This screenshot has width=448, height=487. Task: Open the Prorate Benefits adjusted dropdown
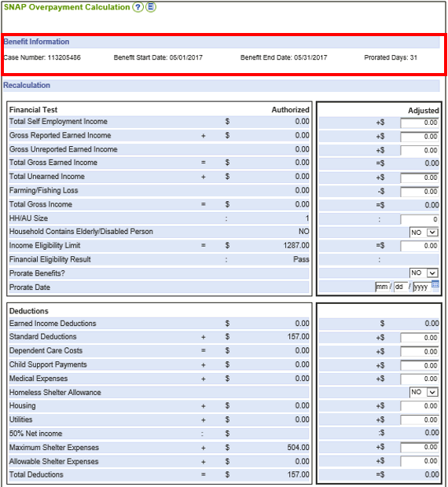pos(424,273)
